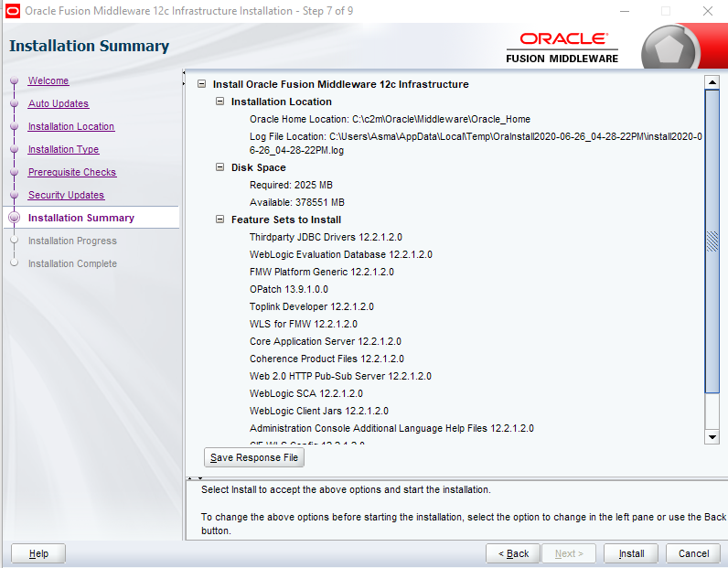Viewport: 728px width, 568px height.
Task: Click the Log File Location text
Action: coord(476,143)
